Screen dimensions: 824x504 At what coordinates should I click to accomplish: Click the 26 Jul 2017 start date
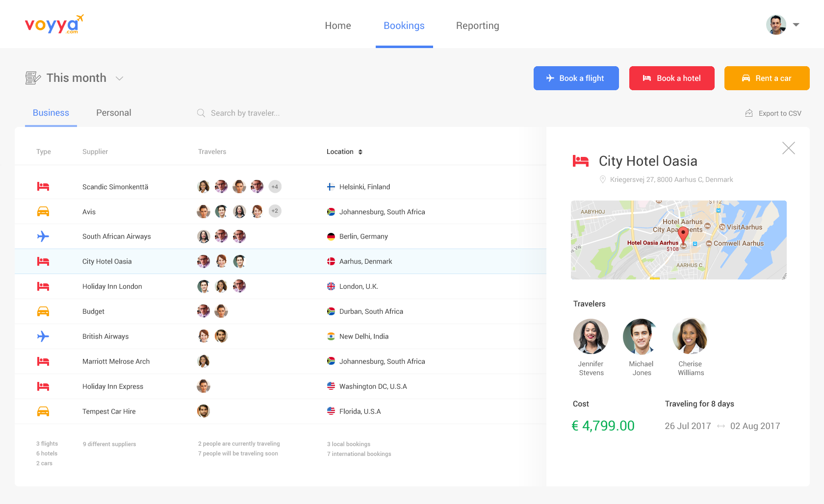(688, 426)
